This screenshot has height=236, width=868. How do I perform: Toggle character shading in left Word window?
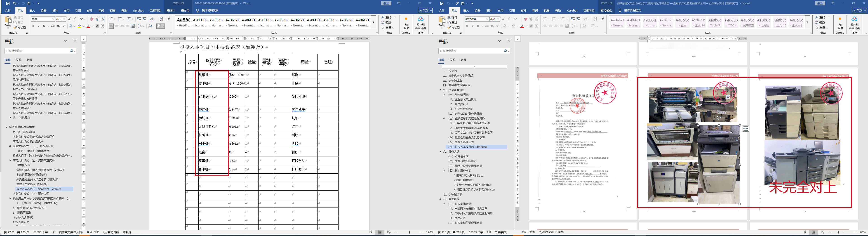pos(97,26)
